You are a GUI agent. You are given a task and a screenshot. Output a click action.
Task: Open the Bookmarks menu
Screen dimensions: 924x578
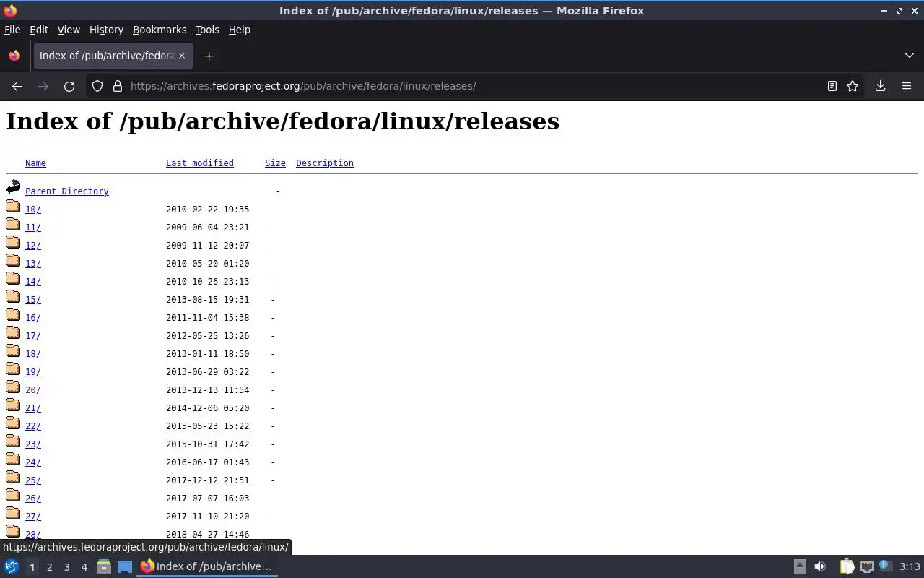(160, 30)
